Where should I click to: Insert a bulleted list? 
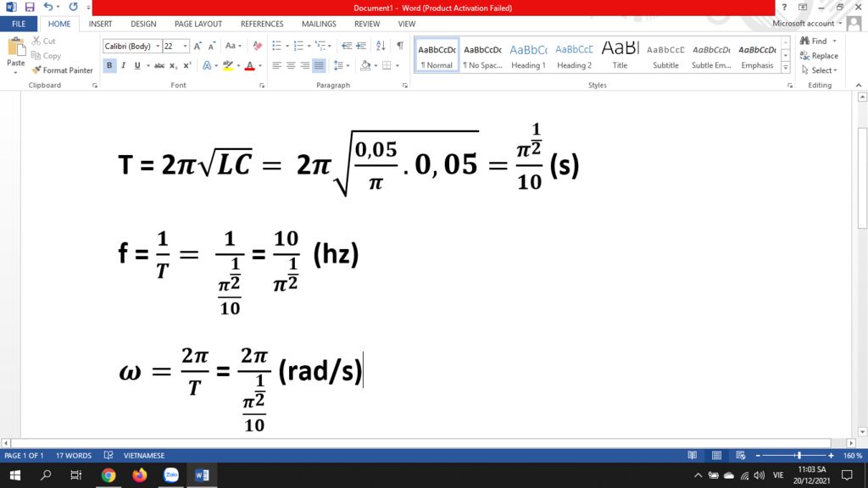277,46
